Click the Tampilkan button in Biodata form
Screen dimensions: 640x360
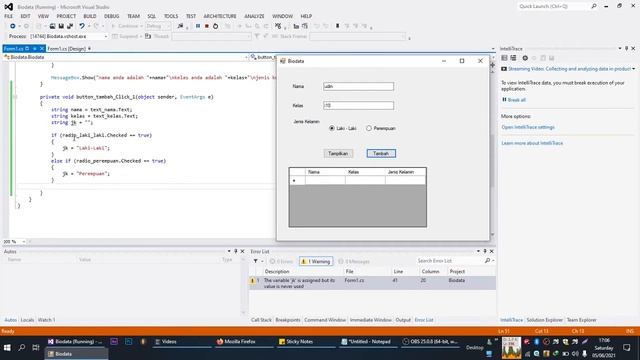click(338, 153)
